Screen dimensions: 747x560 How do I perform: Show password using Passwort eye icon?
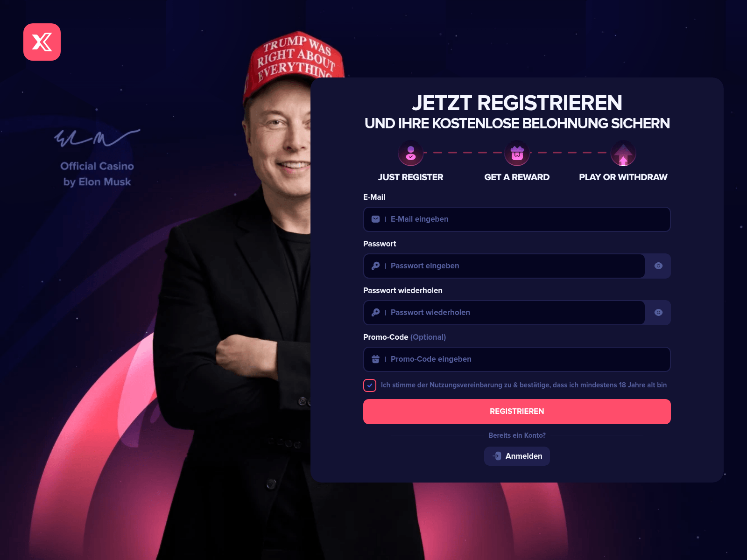(658, 266)
